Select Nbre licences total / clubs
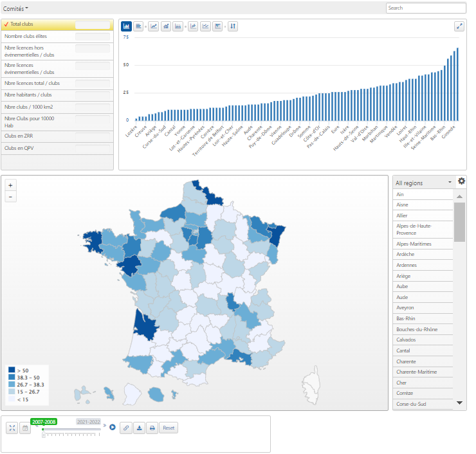This screenshot has height=454, width=476. (57, 83)
